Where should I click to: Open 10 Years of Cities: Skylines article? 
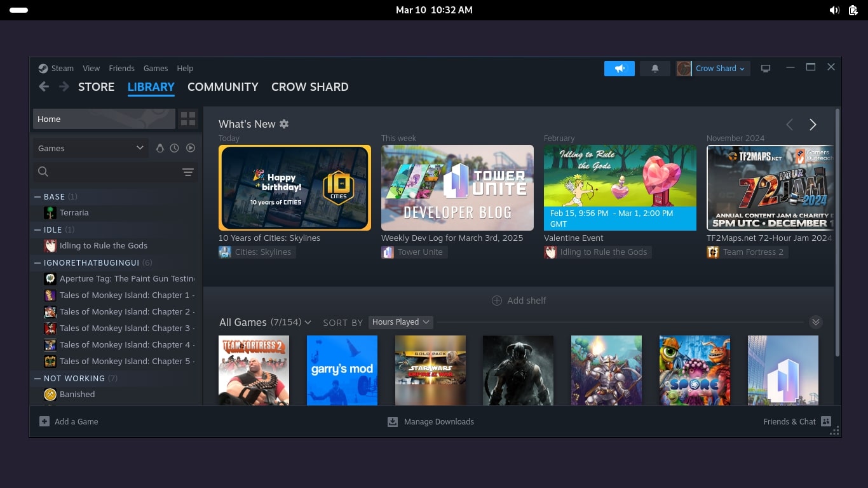click(x=269, y=238)
